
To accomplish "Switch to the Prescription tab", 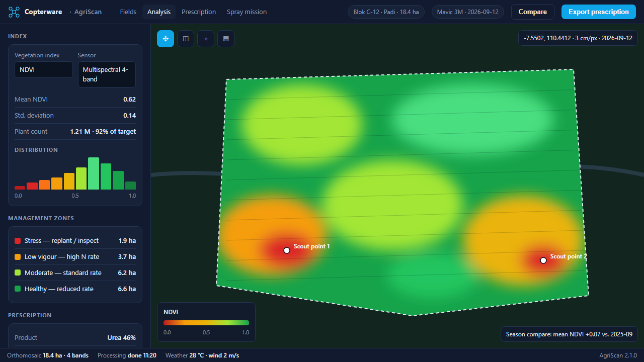I will (x=199, y=12).
